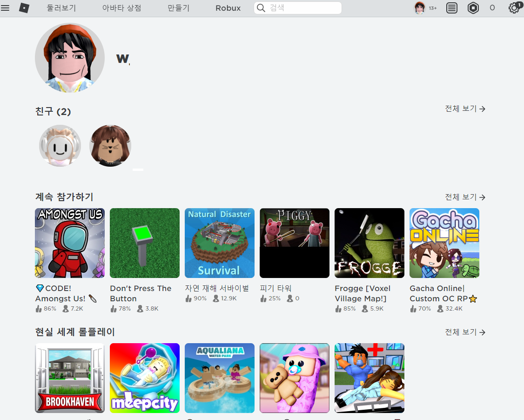Click the 피기 타워 title
The height and width of the screenshot is (420, 524).
pyautogui.click(x=275, y=288)
